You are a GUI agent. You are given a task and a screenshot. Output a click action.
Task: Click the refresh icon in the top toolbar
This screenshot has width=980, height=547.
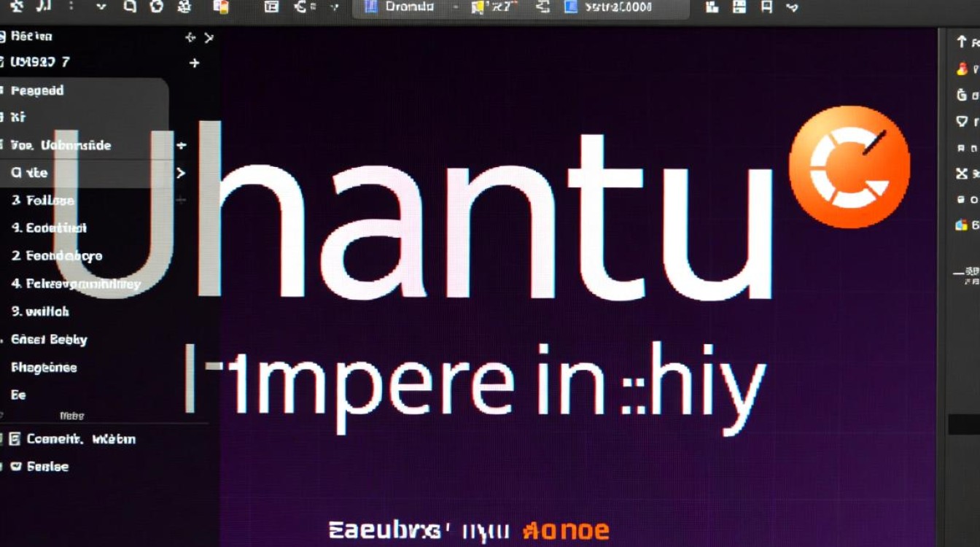[156, 7]
